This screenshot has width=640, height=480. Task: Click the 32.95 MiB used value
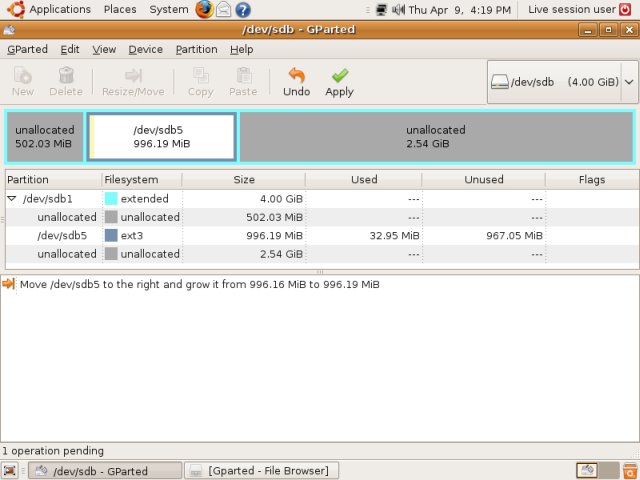(394, 236)
